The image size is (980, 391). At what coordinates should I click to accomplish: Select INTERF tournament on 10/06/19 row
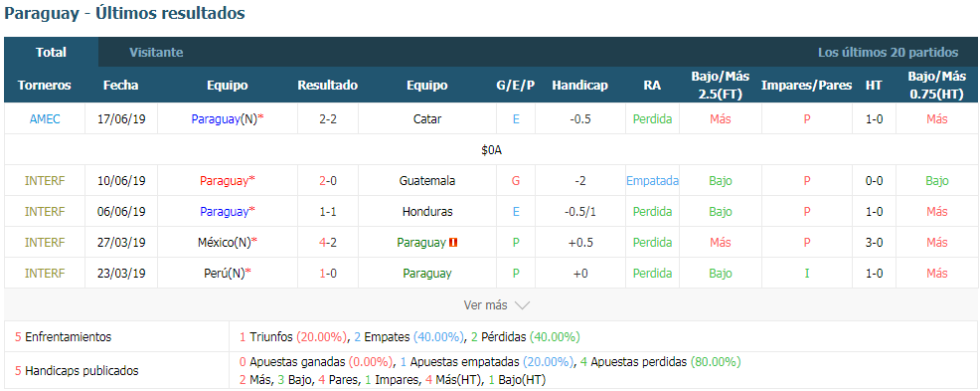(x=45, y=181)
